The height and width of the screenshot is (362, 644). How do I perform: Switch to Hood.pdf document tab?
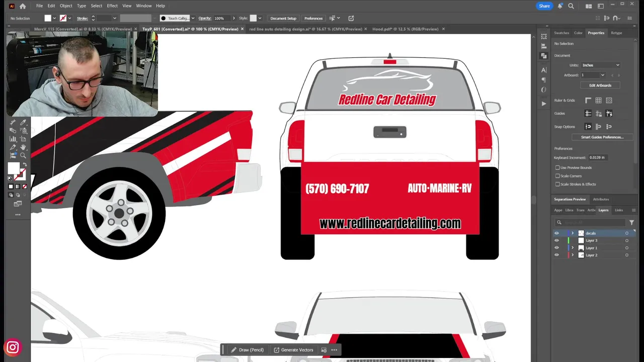coord(406,29)
